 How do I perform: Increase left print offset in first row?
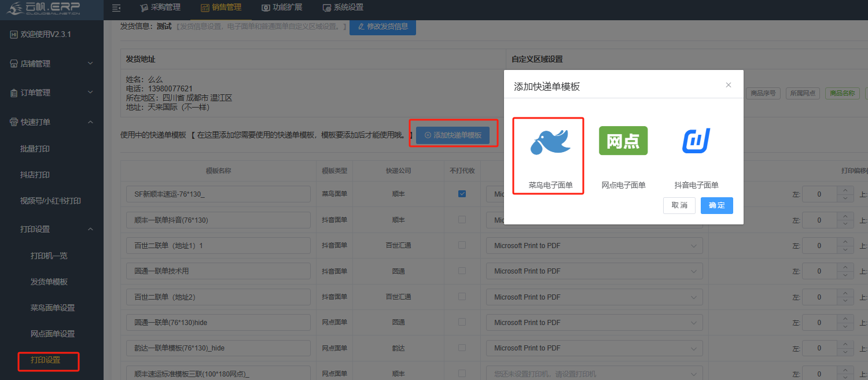tap(845, 190)
